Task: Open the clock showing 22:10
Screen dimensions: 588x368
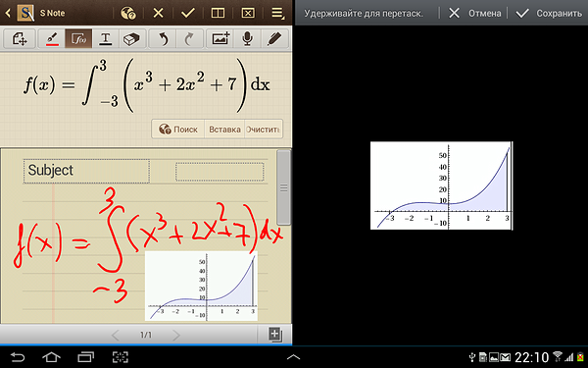Action: (531, 357)
